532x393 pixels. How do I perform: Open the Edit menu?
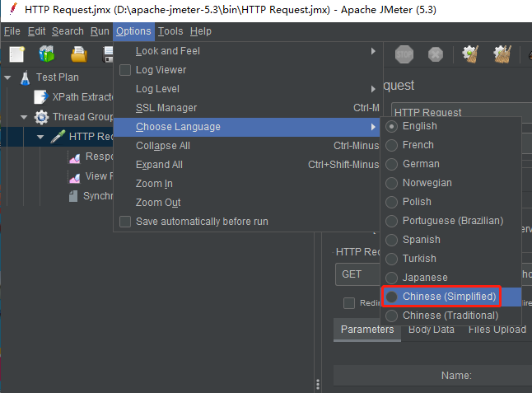36,31
